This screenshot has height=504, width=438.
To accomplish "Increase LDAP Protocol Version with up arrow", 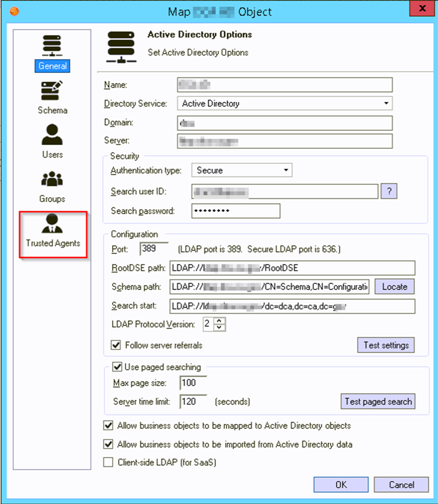I will click(219, 321).
